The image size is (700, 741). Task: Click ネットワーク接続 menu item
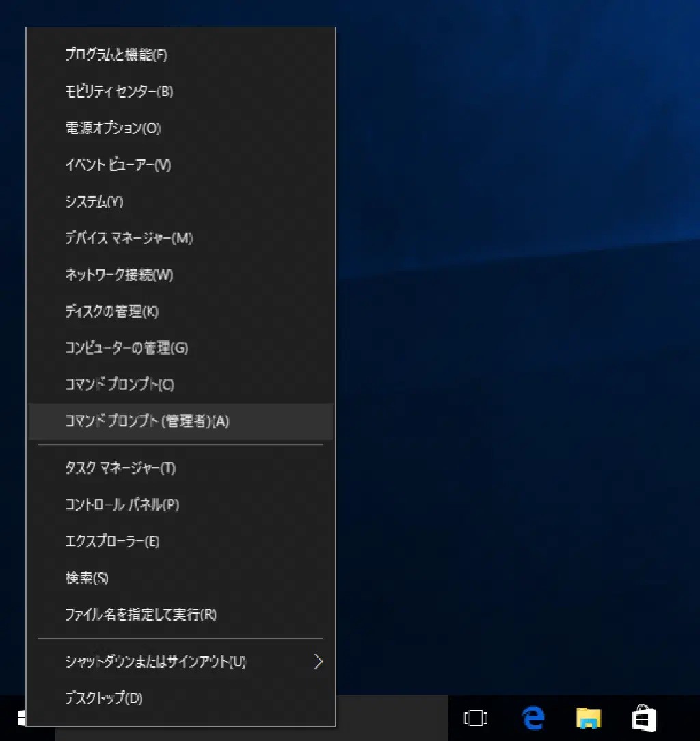(x=119, y=275)
